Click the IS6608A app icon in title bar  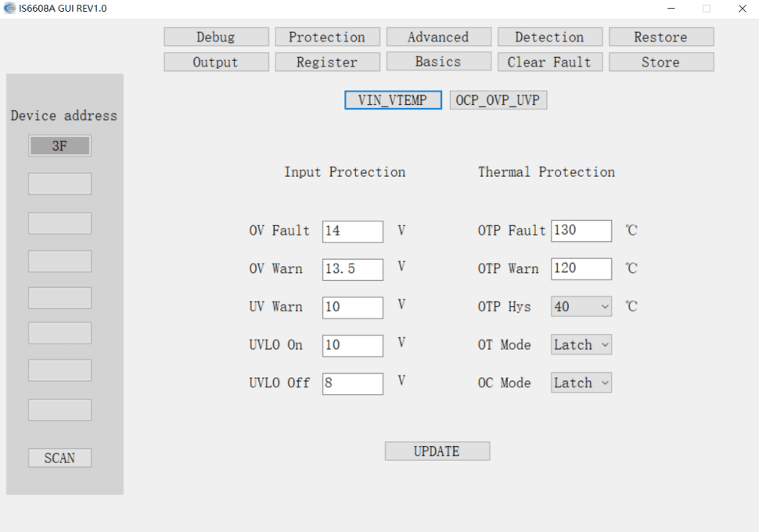point(9,9)
